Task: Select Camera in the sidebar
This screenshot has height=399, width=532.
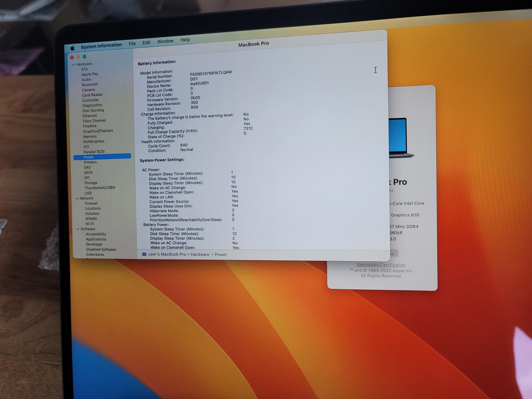Action: 88,90
